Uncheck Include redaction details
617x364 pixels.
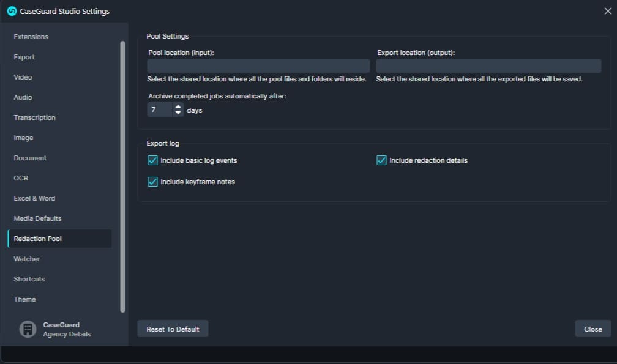pos(381,160)
